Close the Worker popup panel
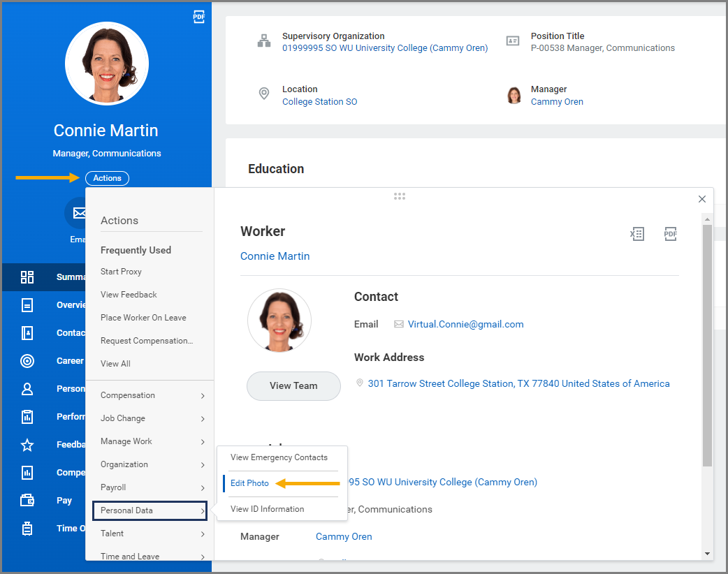 (x=702, y=199)
